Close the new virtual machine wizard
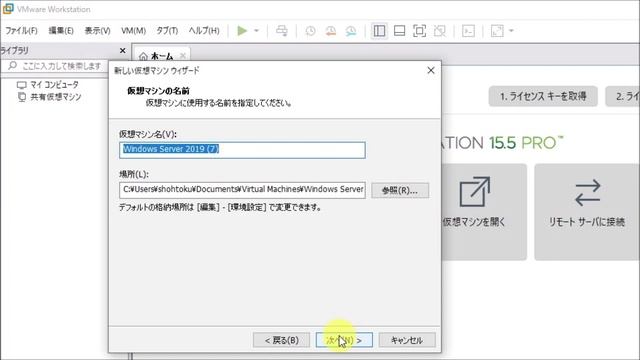Image resolution: width=640 pixels, height=360 pixels. pyautogui.click(x=431, y=70)
